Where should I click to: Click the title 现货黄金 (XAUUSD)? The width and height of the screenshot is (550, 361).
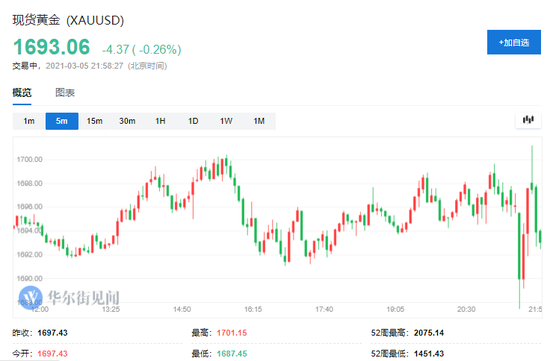click(68, 20)
